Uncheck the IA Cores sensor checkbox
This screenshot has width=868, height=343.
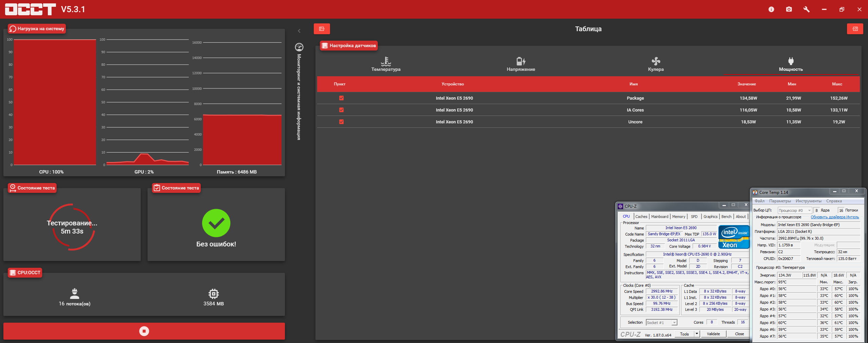click(x=342, y=110)
